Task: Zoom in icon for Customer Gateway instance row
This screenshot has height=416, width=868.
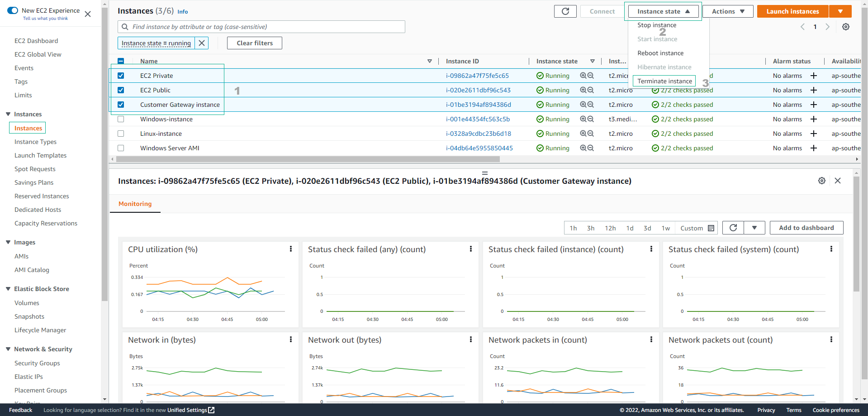Action: click(x=583, y=105)
